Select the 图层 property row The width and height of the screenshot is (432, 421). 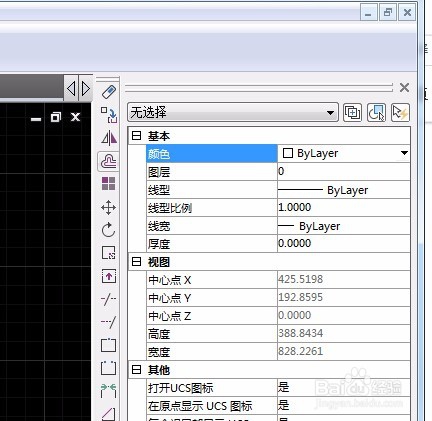[x=278, y=172]
